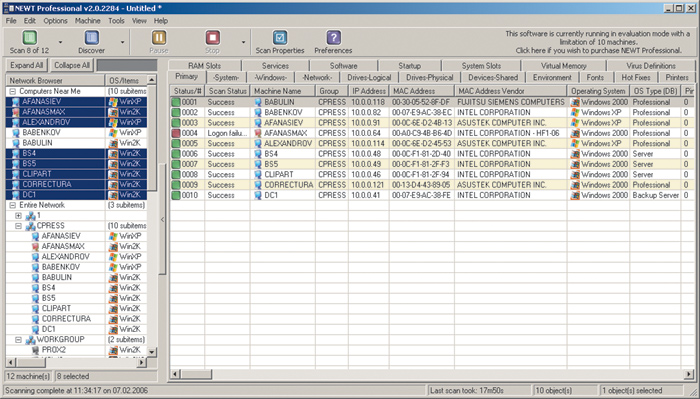Click MAC address 00-30-05-52-8F-DF cell
The width and height of the screenshot is (700, 399).
tap(421, 102)
